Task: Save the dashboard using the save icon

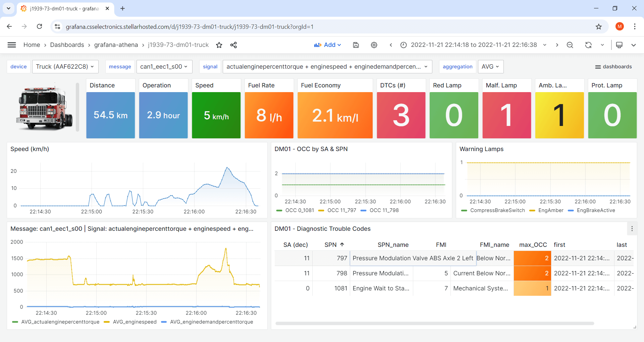Action: (x=356, y=45)
